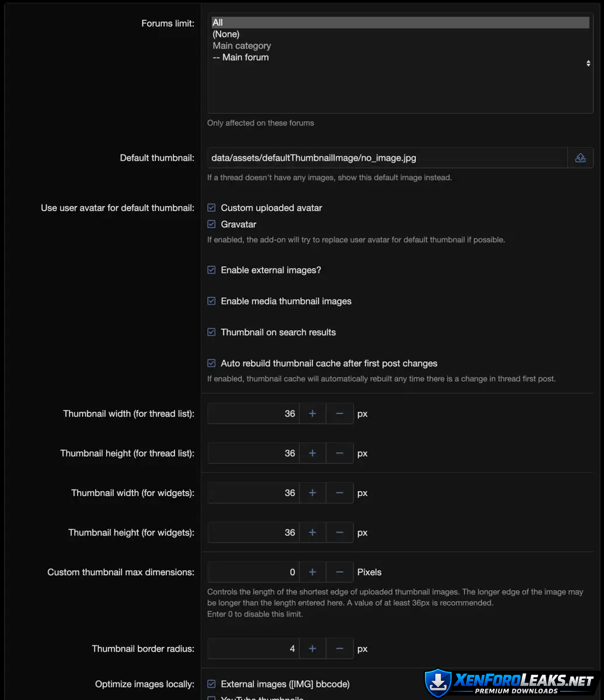
Task: Uncheck Thumbnail on search results
Action: 212,332
